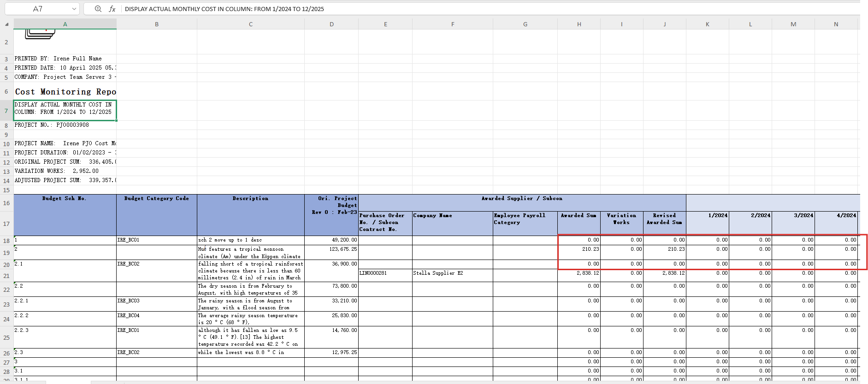The width and height of the screenshot is (868, 384).
Task: Click the 'IRE_BC03' category code cell
Action: [157, 304]
